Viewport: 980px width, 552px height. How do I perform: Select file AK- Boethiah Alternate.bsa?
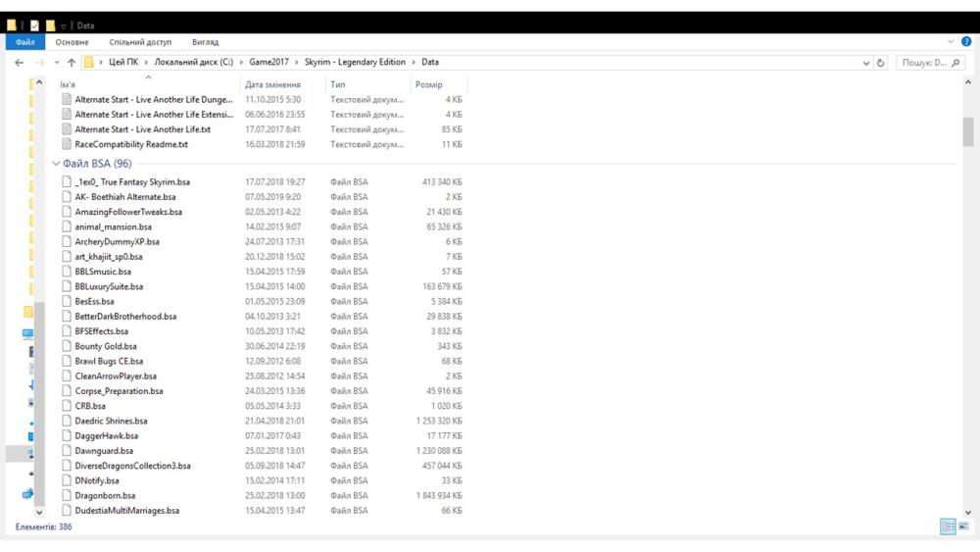point(125,197)
